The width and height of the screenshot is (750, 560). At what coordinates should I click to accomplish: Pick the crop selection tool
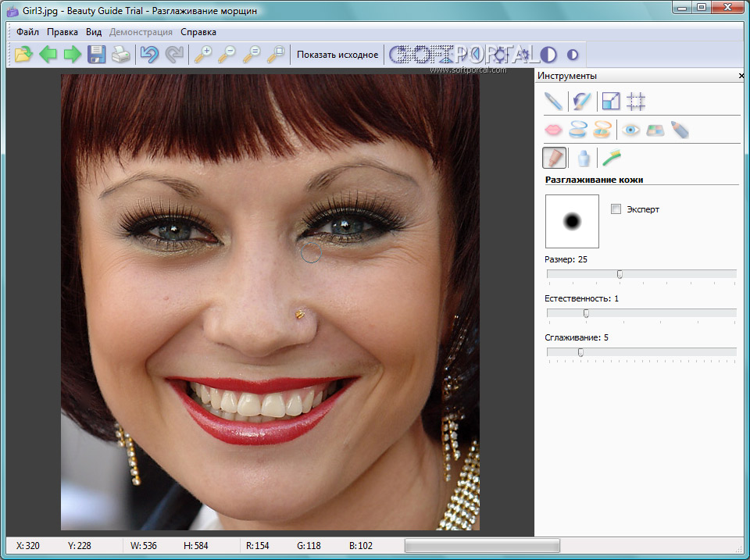click(636, 101)
